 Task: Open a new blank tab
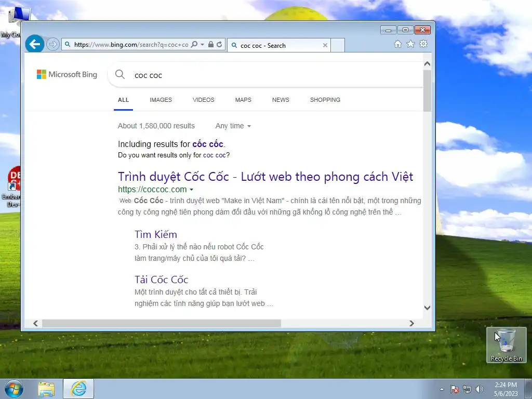338,45
